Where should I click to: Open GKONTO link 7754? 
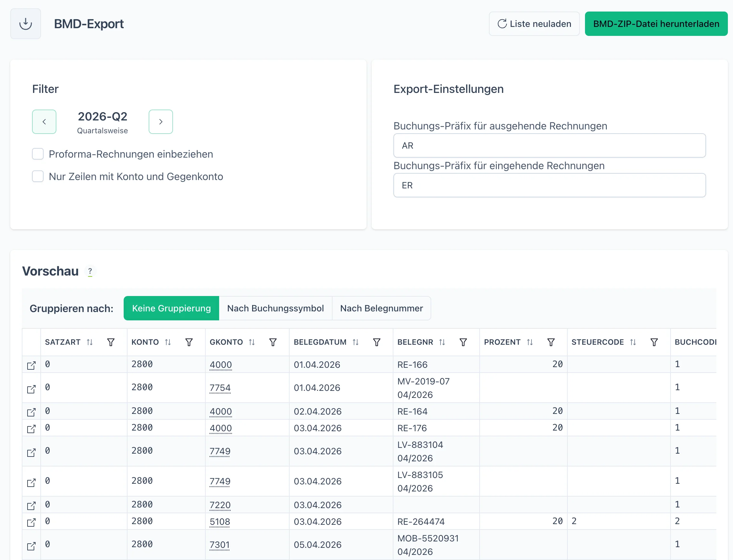pos(220,388)
